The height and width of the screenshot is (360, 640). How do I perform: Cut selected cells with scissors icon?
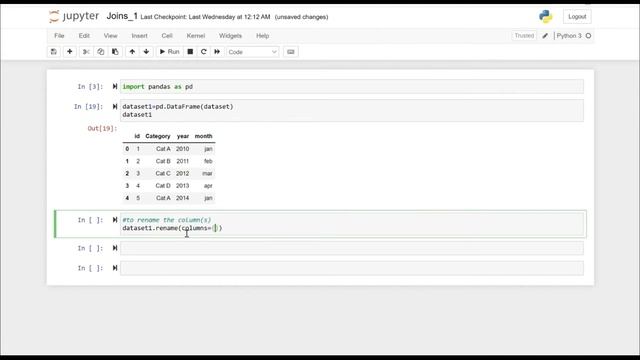tap(86, 52)
